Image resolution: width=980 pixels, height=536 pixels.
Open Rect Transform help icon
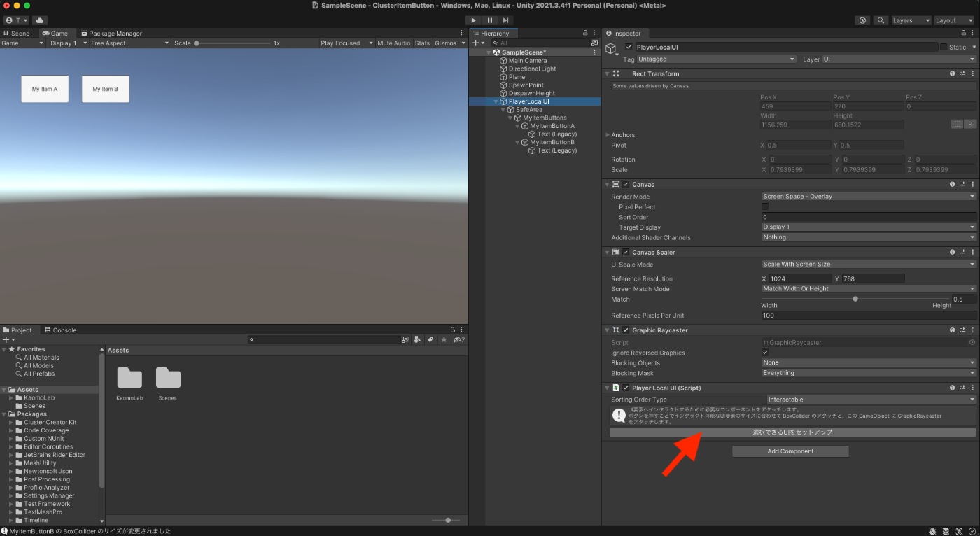click(x=952, y=73)
